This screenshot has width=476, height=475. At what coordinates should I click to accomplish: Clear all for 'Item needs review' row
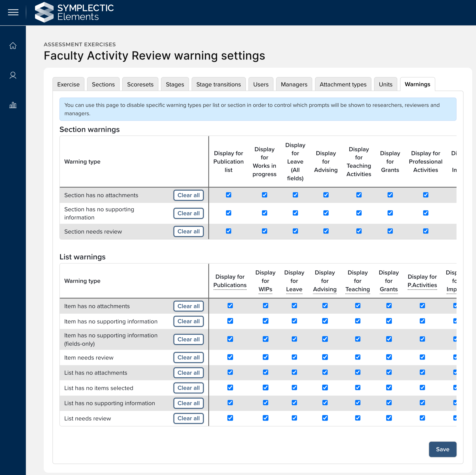(188, 358)
